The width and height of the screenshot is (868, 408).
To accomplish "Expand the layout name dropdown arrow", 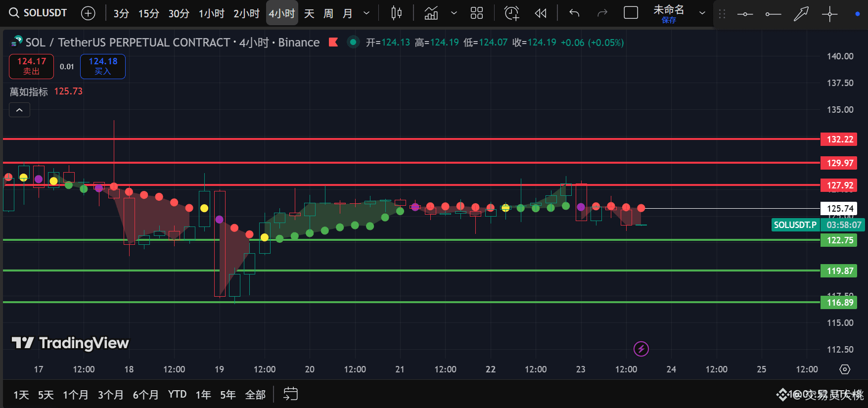I will (702, 13).
